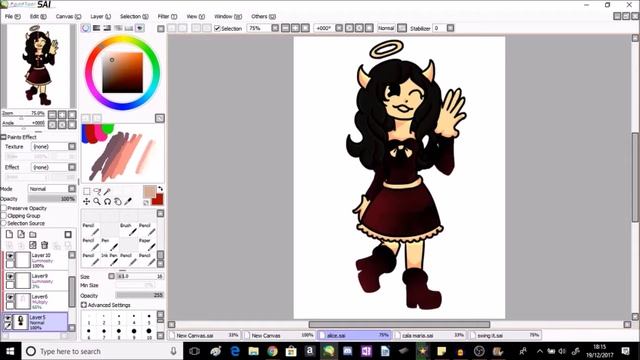The height and width of the screenshot is (360, 640).
Task: Switch to the cala maria.sai tab
Action: click(x=430, y=336)
